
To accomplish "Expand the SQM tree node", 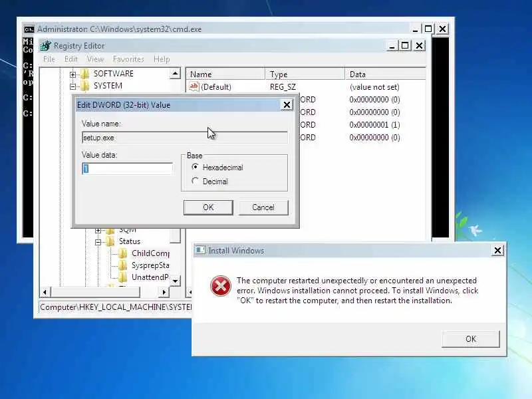I will point(98,231).
